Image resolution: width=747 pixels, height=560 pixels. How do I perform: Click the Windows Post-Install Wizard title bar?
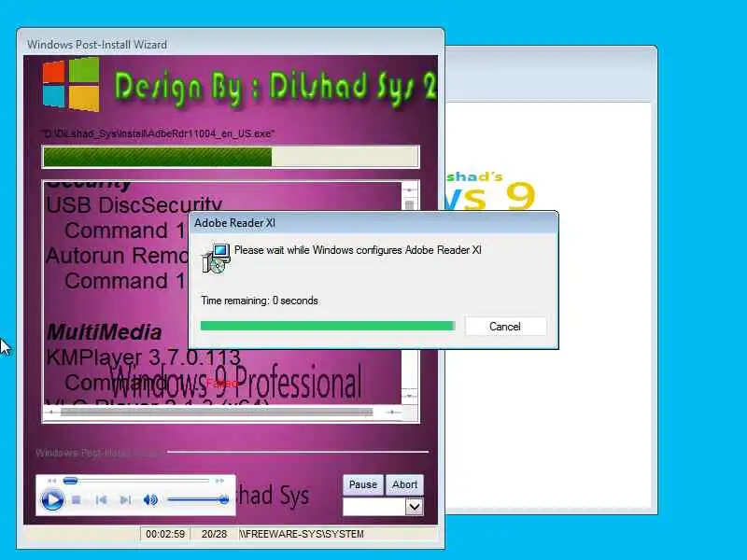[x=231, y=44]
